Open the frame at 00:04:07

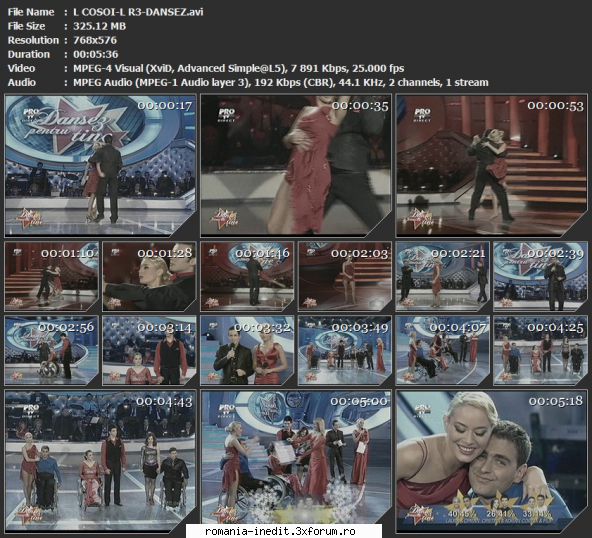(x=443, y=351)
